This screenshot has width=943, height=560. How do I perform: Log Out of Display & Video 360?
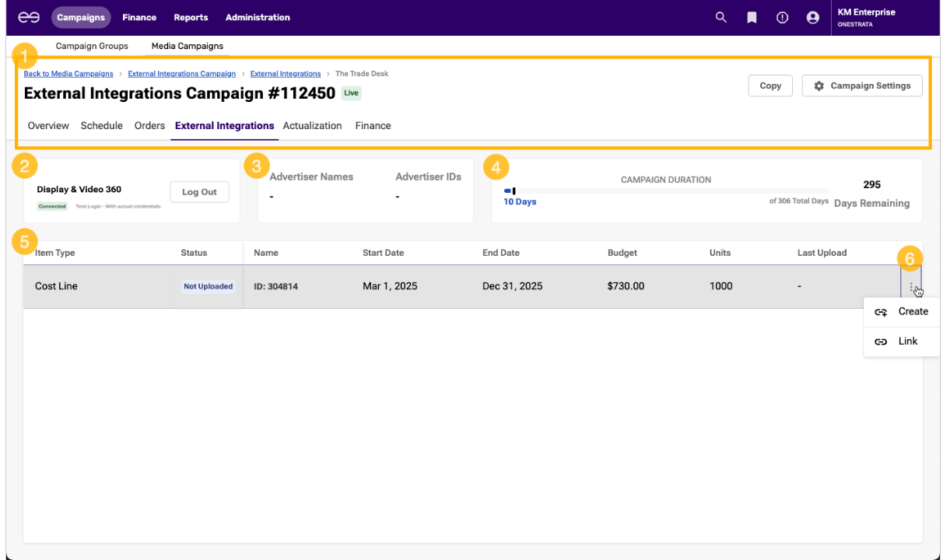click(x=199, y=192)
